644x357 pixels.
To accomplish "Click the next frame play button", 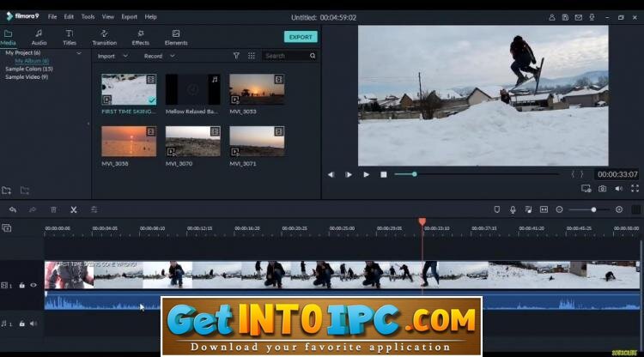I will pyautogui.click(x=349, y=174).
